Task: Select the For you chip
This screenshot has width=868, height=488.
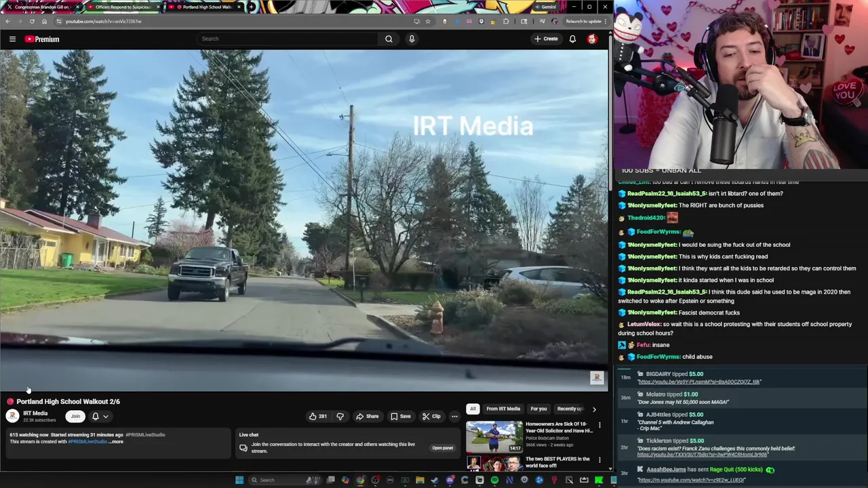Action: tap(538, 409)
